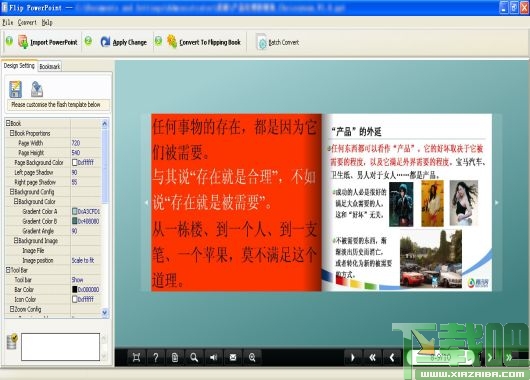
Task: Click the Batch Convert icon
Action: pos(262,43)
